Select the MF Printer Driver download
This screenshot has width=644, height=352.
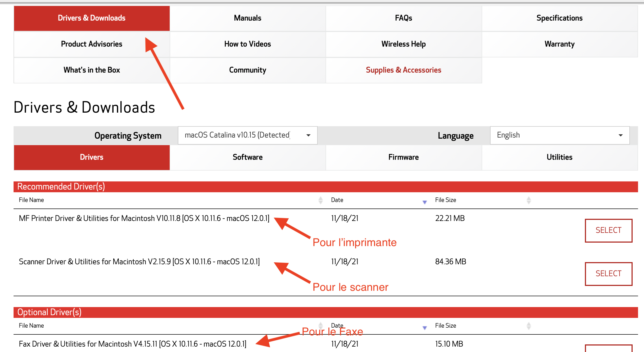[608, 230]
